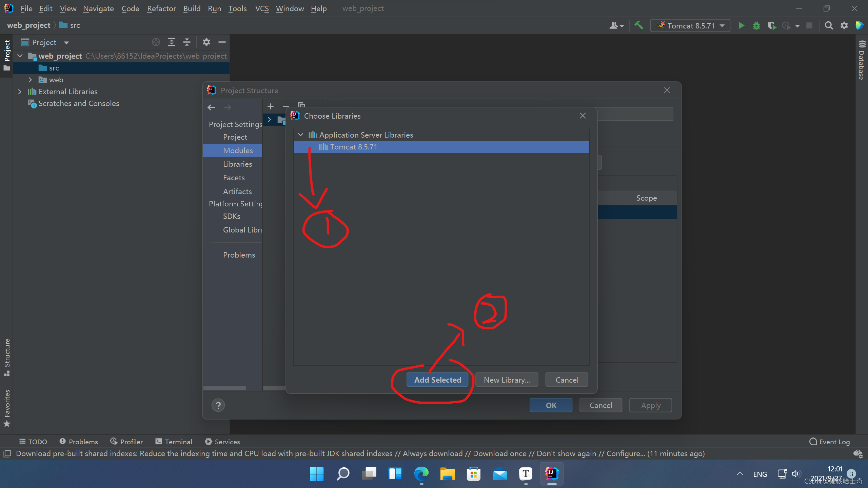Screen dimensions: 868x488
Task: Click the New Library button
Action: coord(507,380)
